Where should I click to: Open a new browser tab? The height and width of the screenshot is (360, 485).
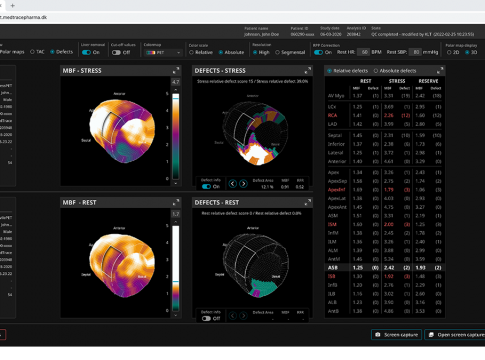(x=13, y=5)
